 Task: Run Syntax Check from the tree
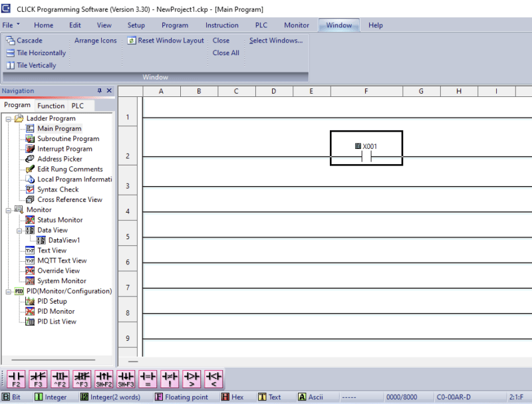[x=58, y=189]
